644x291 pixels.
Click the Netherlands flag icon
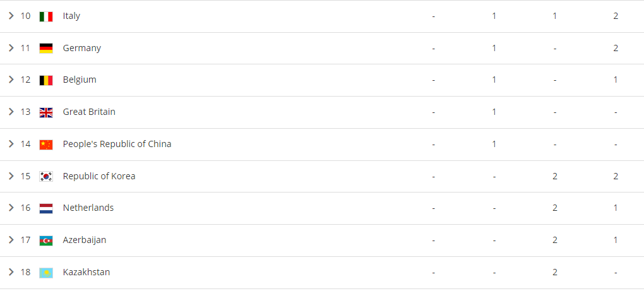[x=46, y=208]
